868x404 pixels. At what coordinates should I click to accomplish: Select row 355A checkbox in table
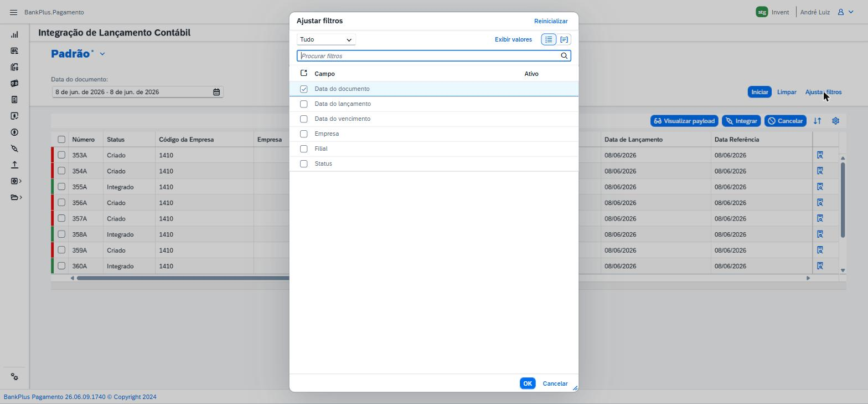pos(61,187)
